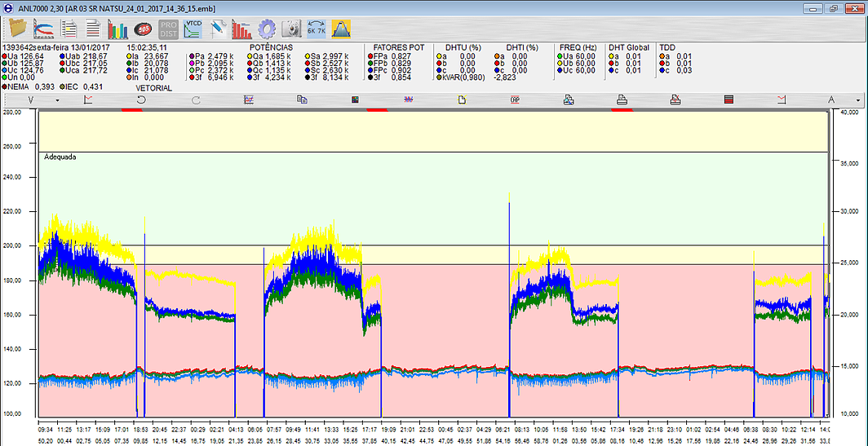The image size is (868, 446).
Task: Open the PRO DIST module
Action: pos(168,29)
